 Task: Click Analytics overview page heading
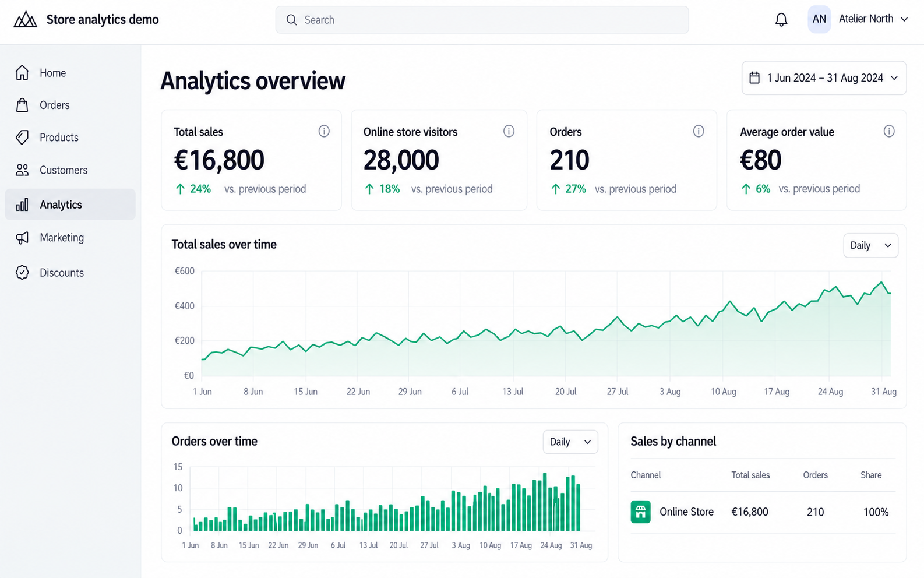[253, 80]
